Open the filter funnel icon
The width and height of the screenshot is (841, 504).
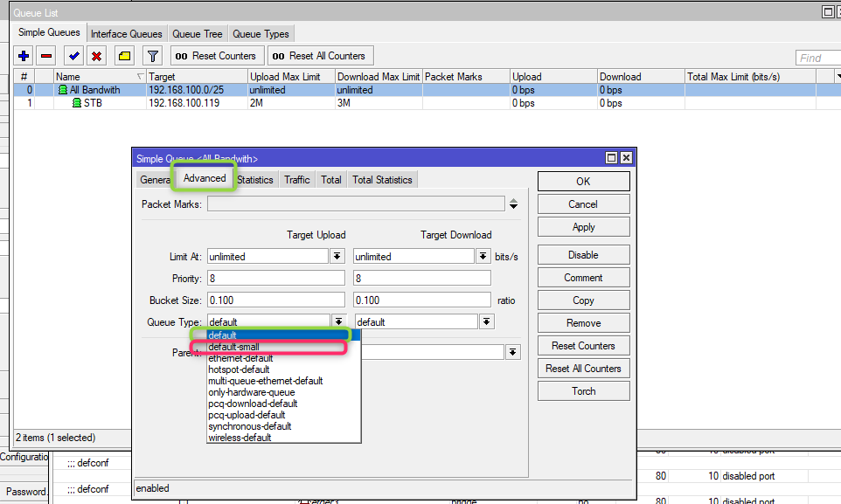tap(153, 56)
